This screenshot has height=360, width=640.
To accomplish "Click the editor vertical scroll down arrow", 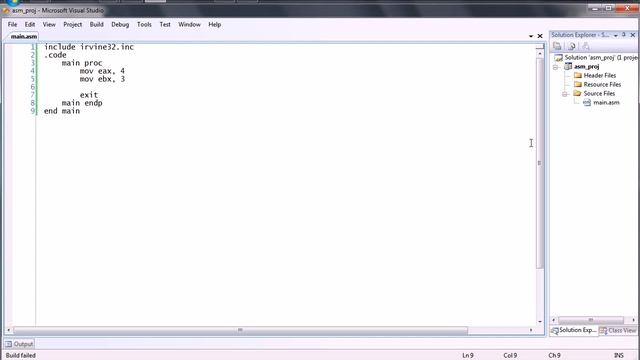I will [540, 322].
